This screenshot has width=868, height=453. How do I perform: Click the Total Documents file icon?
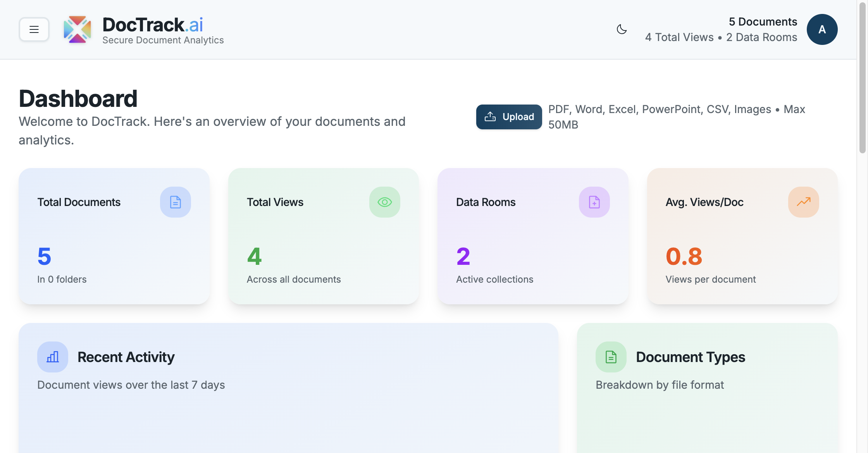pyautogui.click(x=176, y=202)
